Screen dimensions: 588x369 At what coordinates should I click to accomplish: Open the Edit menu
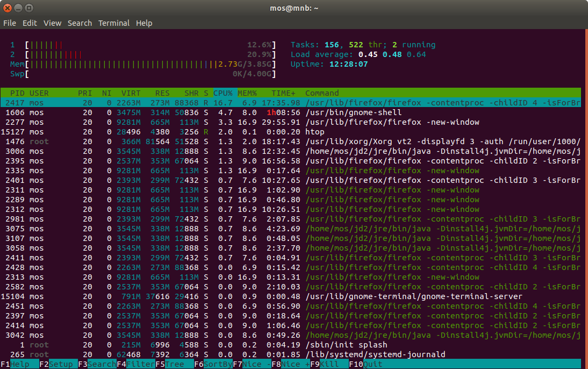tap(30, 23)
